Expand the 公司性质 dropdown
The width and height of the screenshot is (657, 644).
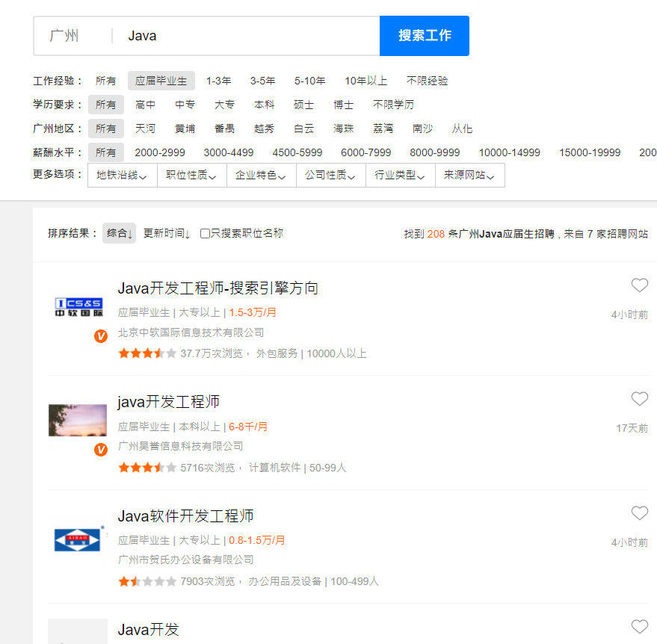[x=330, y=175]
